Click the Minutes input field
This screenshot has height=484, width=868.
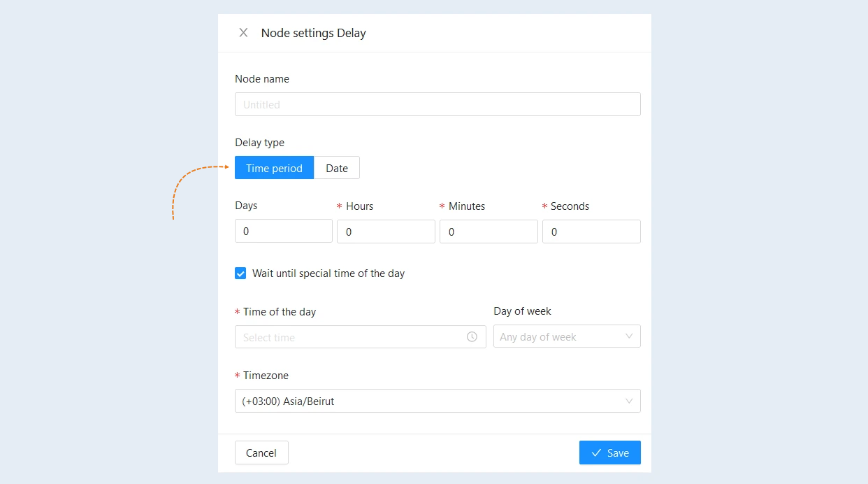click(x=489, y=232)
